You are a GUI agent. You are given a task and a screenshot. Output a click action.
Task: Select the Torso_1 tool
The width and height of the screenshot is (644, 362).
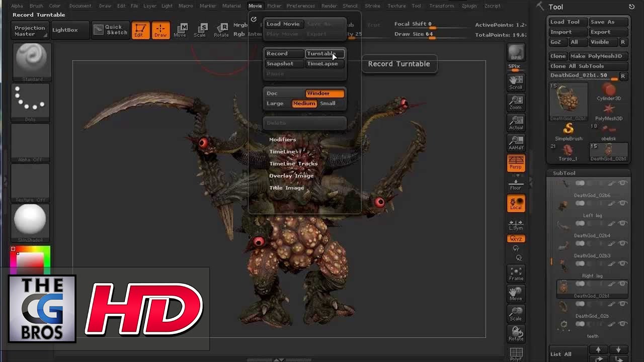(x=568, y=152)
